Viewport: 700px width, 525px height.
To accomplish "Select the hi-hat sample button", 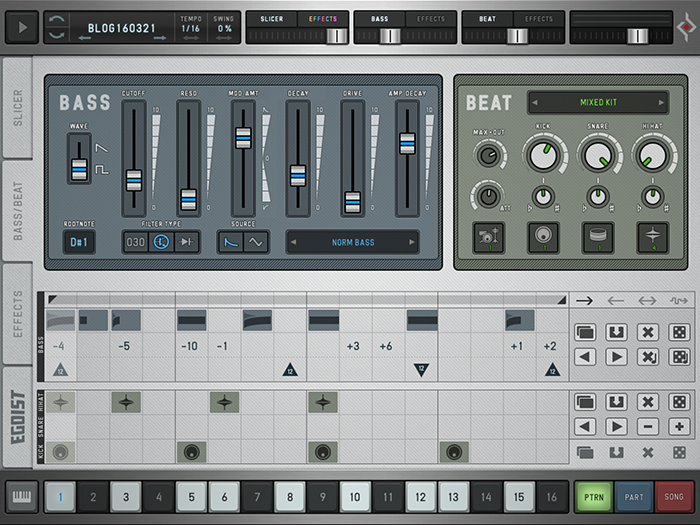I will click(x=653, y=238).
